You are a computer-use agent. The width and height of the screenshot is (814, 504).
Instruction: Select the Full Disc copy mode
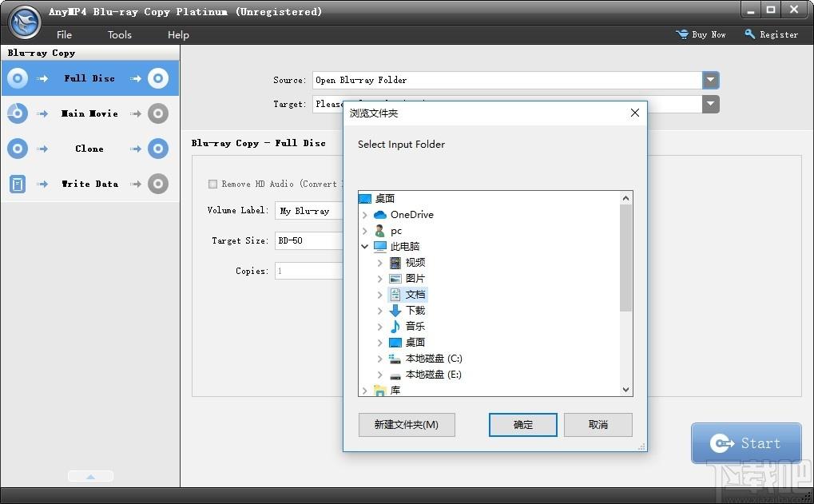click(89, 78)
